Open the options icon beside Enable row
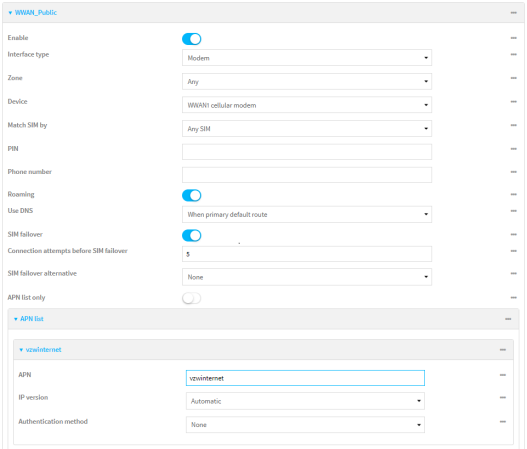527x449 pixels. (513, 38)
